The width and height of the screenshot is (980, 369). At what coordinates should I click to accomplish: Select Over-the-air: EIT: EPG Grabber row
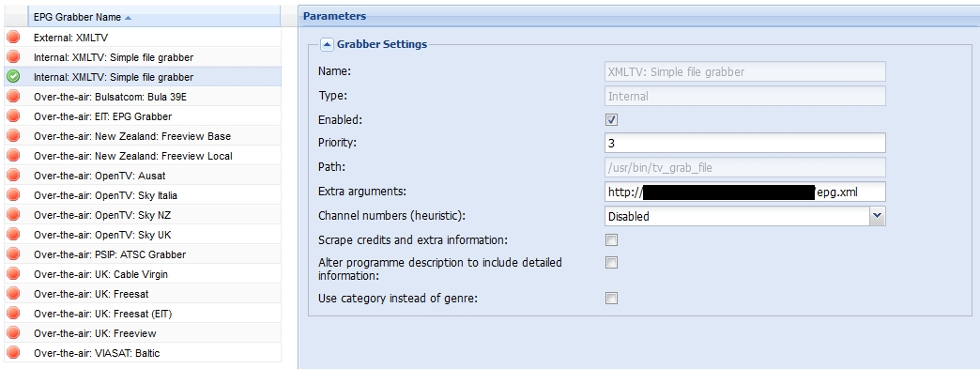tap(143, 116)
